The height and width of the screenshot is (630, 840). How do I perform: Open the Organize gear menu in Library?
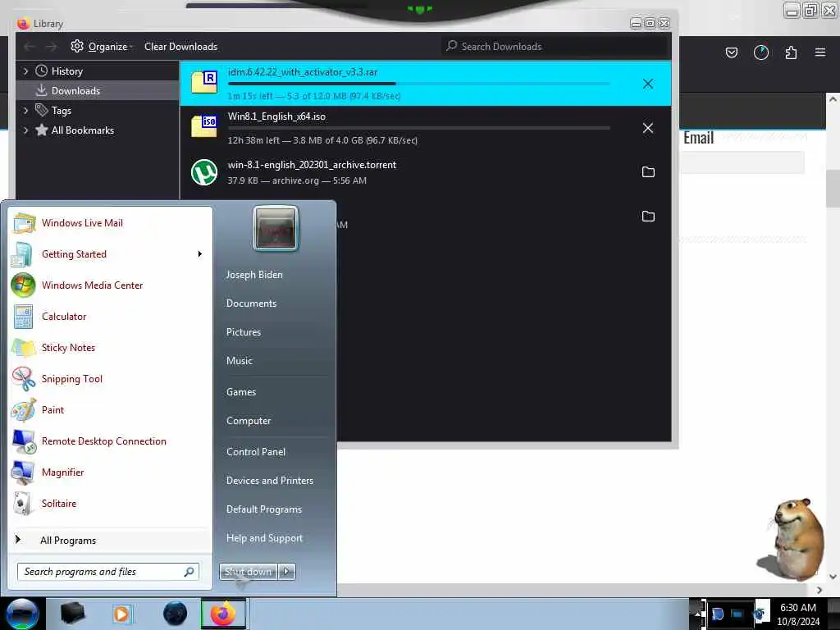click(x=101, y=47)
